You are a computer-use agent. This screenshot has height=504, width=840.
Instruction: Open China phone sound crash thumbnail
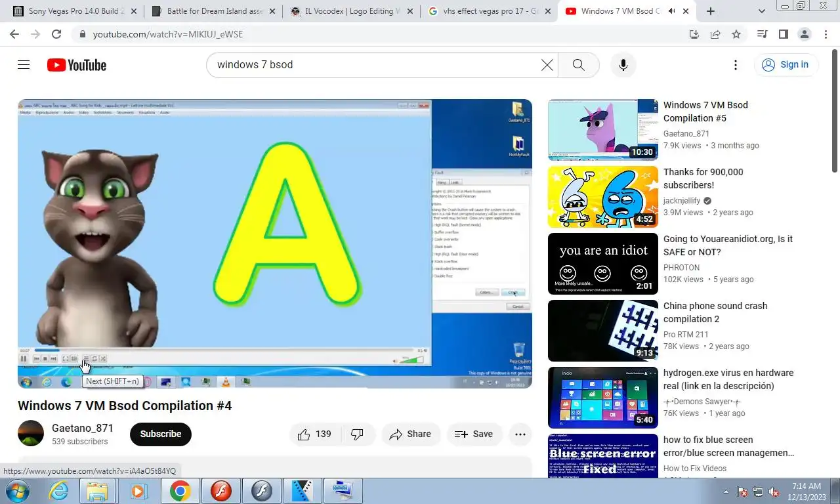(x=603, y=331)
